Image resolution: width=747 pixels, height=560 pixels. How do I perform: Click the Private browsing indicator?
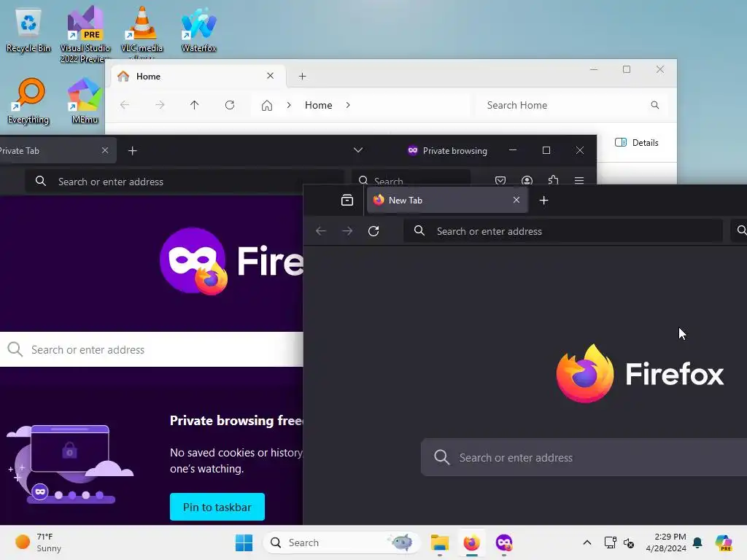click(x=447, y=151)
